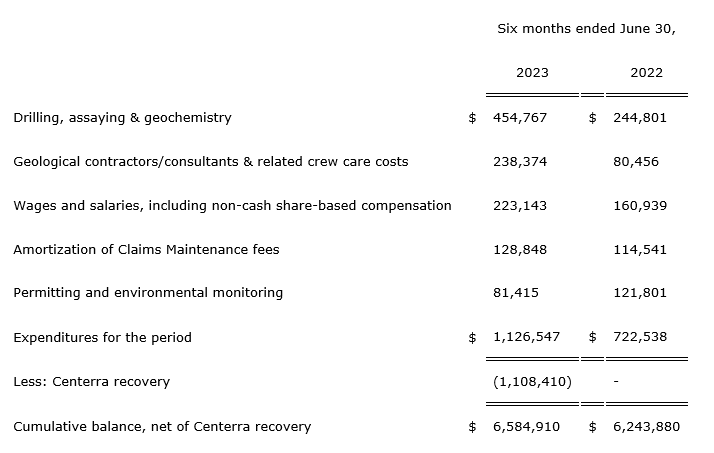Click the 223,143 wages value

520,205
